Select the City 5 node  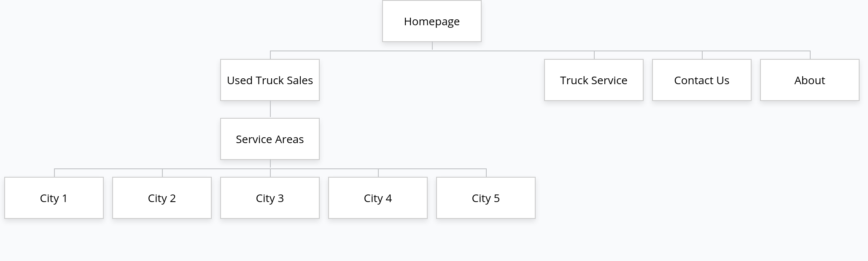[486, 198]
